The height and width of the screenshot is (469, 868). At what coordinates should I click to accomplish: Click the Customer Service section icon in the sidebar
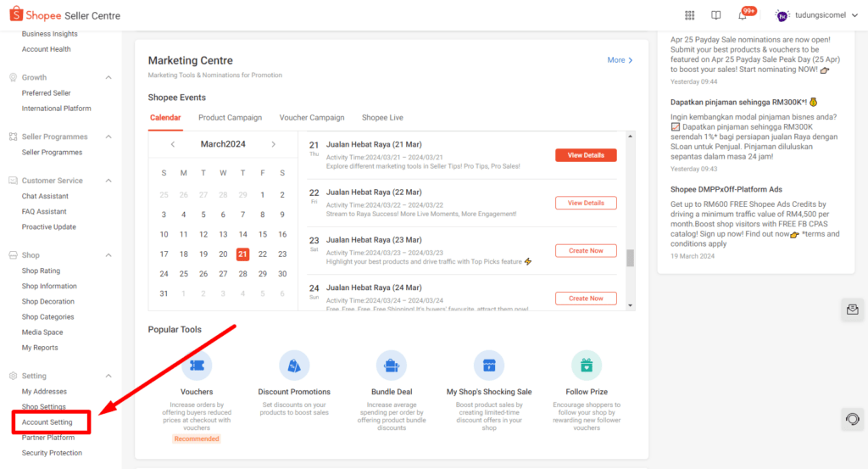[x=13, y=181]
